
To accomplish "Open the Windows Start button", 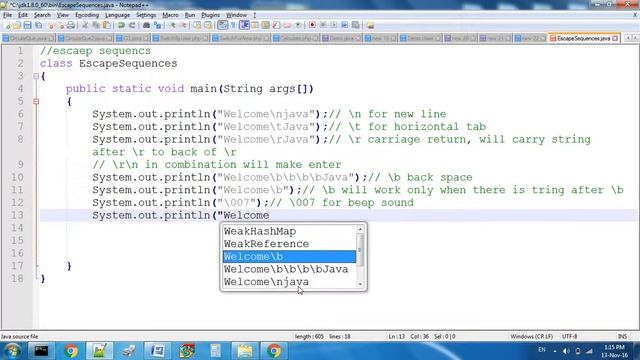I will (x=12, y=351).
